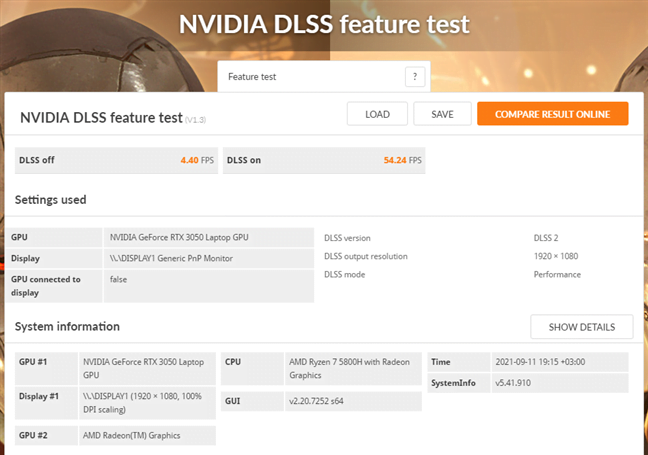Click the NVIDIA DLSS feature test banner title
This screenshot has width=648, height=455.
(324, 24)
